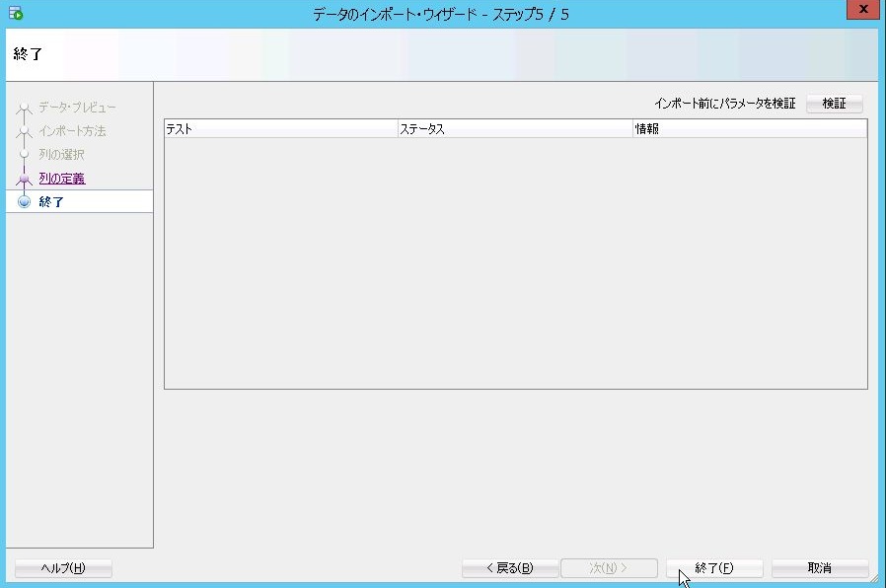This screenshot has width=886, height=588.
Task: Click the ステータス column header
Action: (x=514, y=129)
